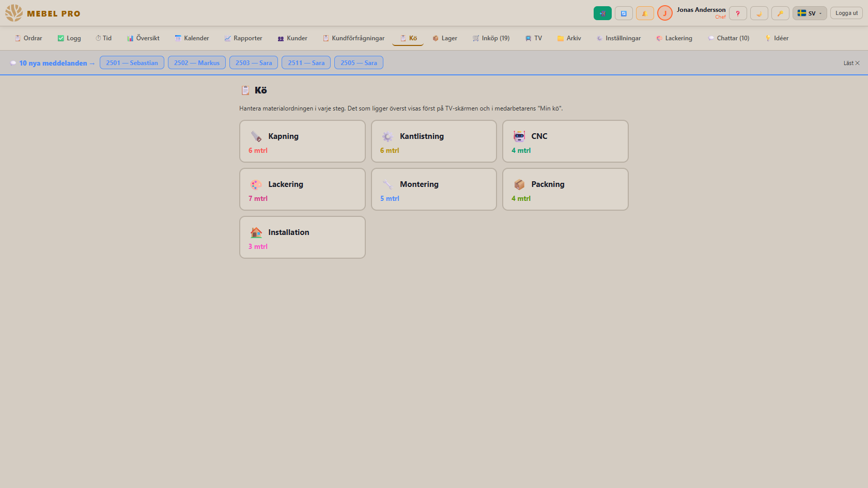
Task: Open the Chattar (10) tab
Action: point(729,38)
